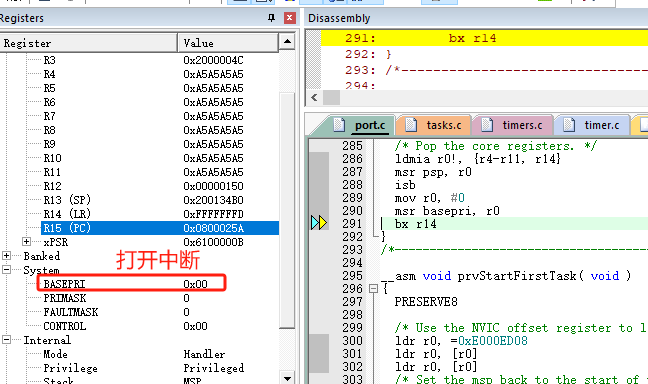Select the R15 (PC) register row
The height and width of the screenshot is (384, 648).
pos(160,228)
